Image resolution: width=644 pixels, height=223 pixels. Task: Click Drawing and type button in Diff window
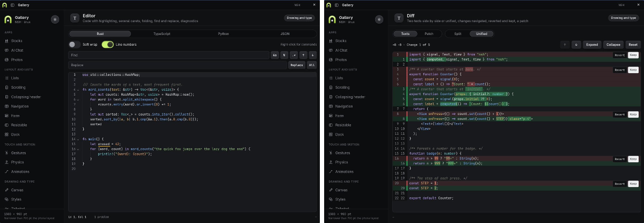point(624,18)
